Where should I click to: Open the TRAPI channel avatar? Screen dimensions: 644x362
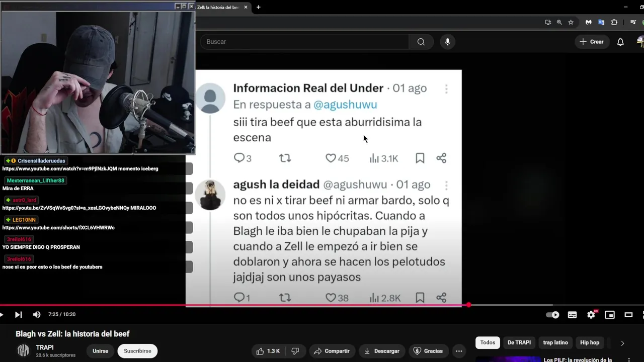pos(23,351)
